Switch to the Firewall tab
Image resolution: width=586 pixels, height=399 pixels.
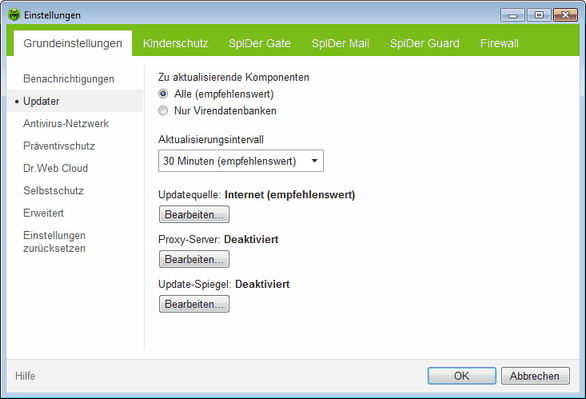499,43
